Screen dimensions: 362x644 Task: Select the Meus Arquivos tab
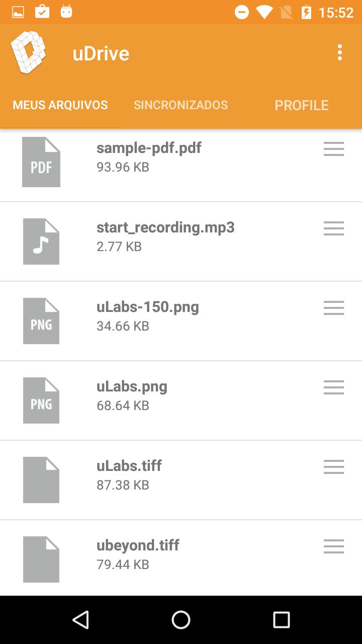[60, 105]
